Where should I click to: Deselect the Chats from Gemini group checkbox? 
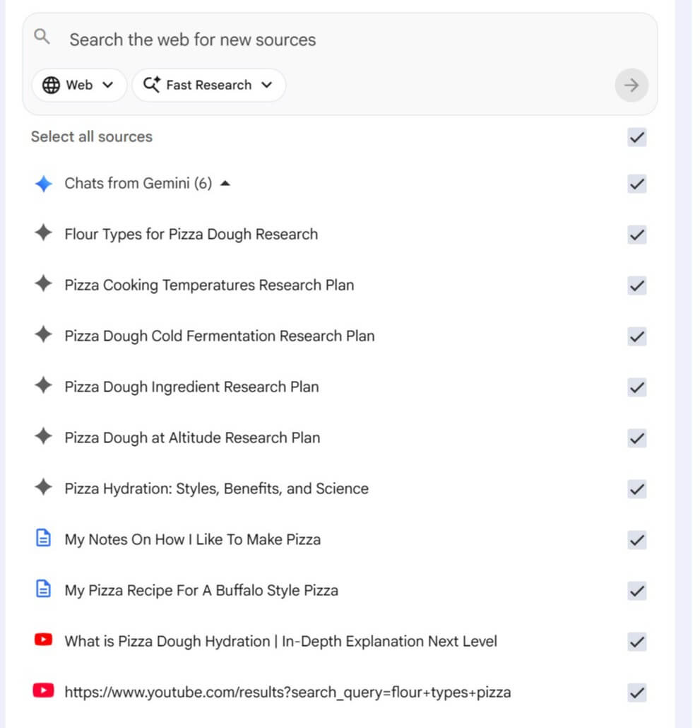pyautogui.click(x=636, y=184)
